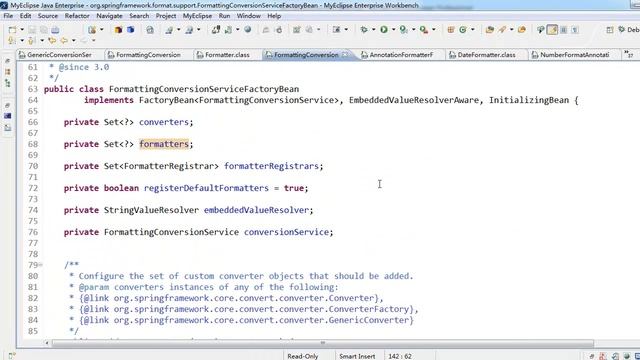Open the Next Annotation dropdown arrow
This screenshot has height=360, width=640.
22,40
